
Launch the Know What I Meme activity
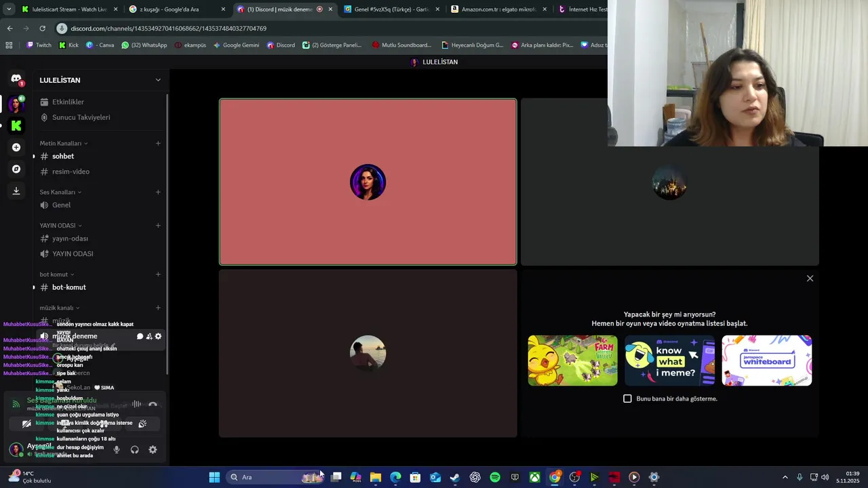(x=670, y=361)
